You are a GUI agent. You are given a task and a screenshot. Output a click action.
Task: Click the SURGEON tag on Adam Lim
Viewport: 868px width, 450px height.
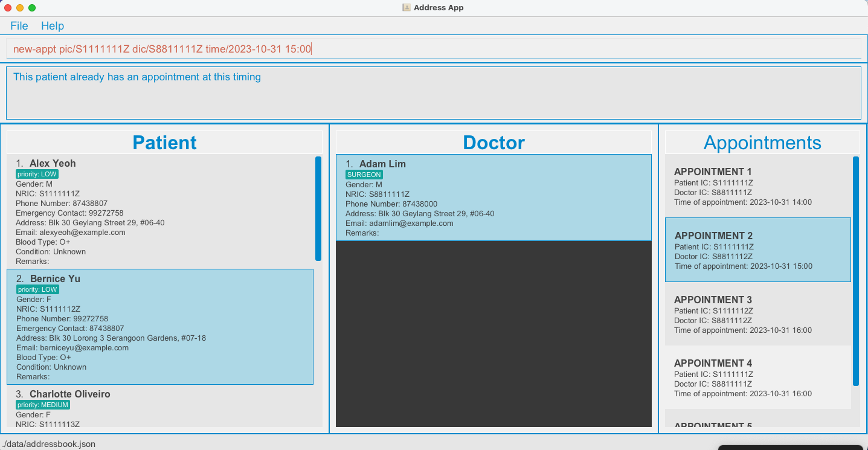click(x=364, y=175)
